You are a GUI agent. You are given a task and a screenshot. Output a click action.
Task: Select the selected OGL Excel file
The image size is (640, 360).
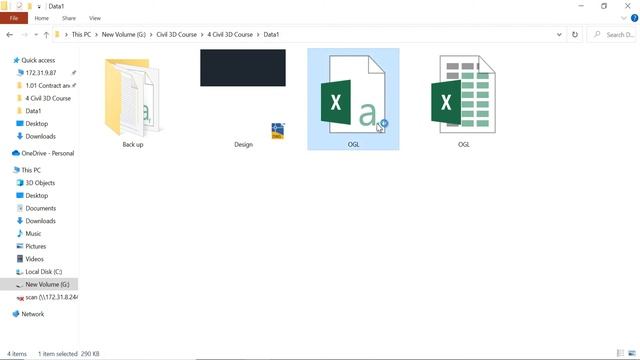pyautogui.click(x=353, y=100)
